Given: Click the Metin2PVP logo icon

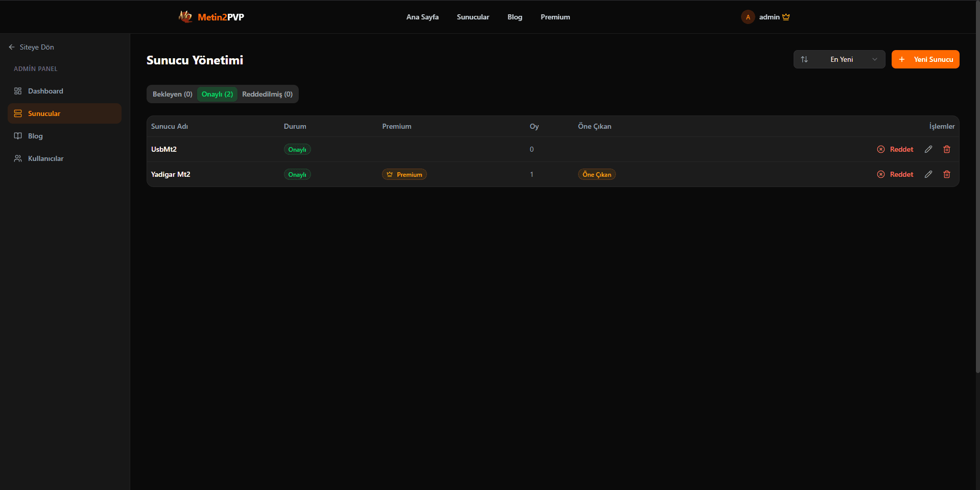Looking at the screenshot, I should point(185,17).
